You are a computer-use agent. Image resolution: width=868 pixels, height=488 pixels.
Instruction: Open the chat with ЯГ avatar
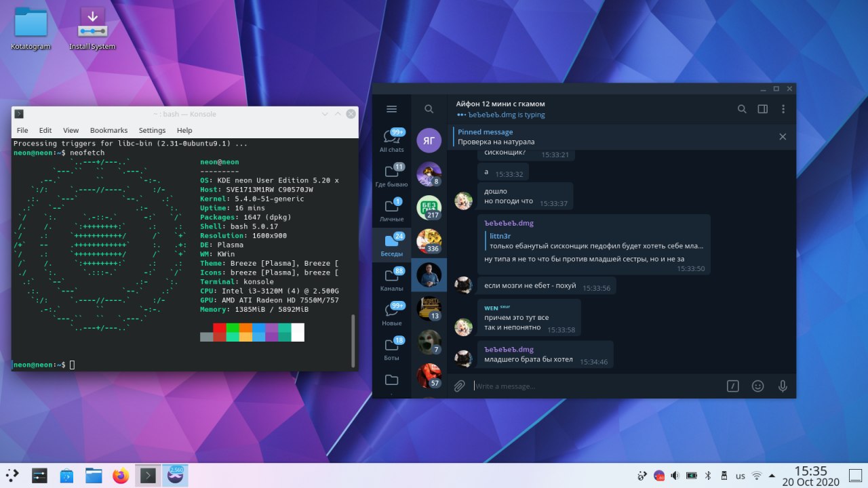pos(429,140)
